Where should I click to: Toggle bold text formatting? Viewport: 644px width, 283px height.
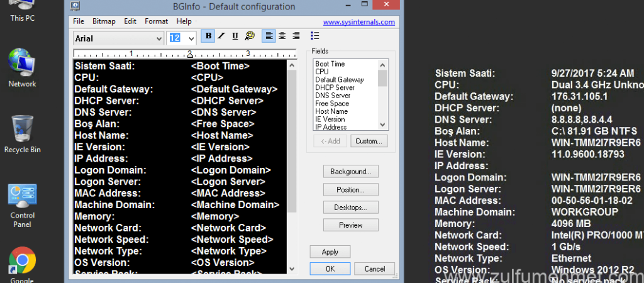208,36
